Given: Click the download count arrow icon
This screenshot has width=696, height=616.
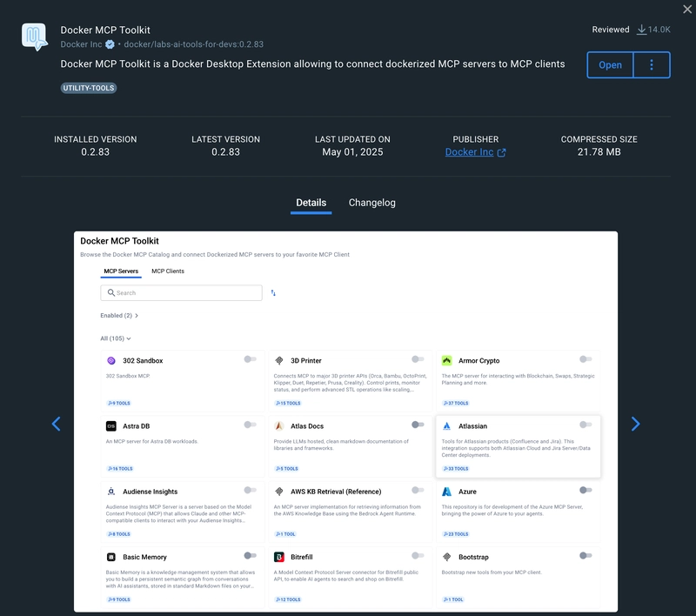Looking at the screenshot, I should [641, 30].
